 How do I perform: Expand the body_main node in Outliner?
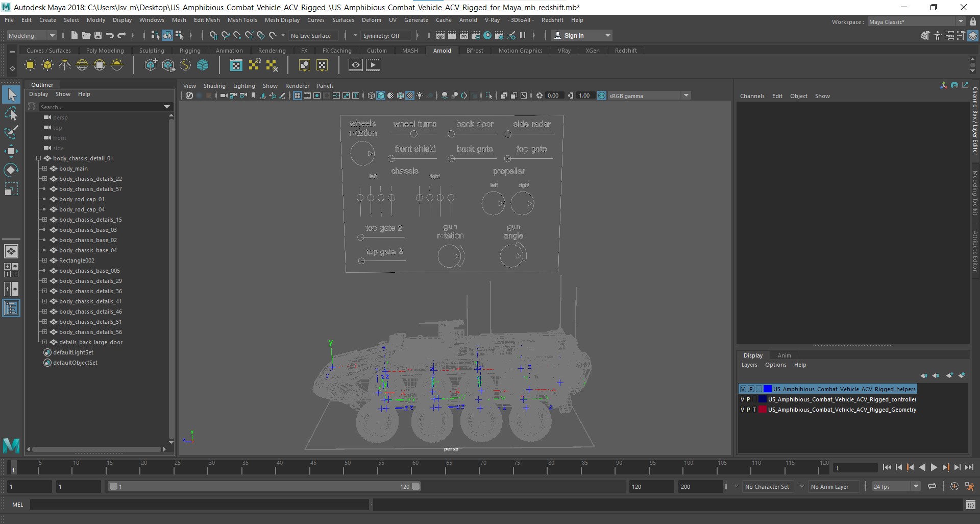44,169
